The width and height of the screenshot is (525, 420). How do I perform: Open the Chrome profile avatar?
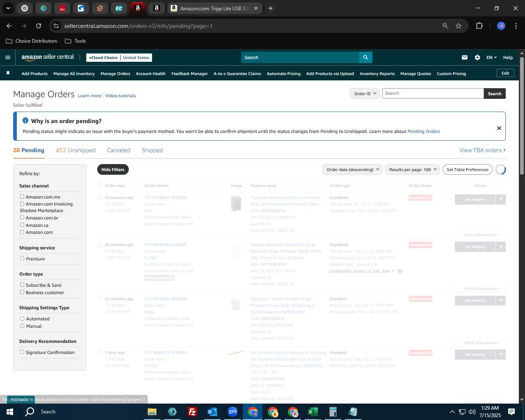(501, 26)
